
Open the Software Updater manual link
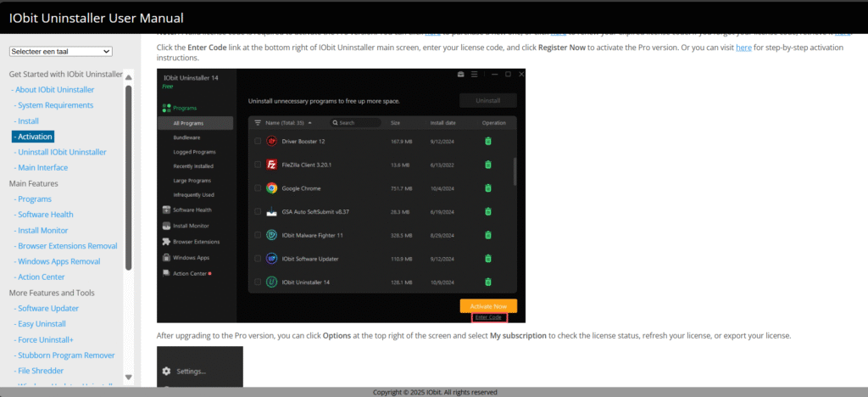(47, 309)
